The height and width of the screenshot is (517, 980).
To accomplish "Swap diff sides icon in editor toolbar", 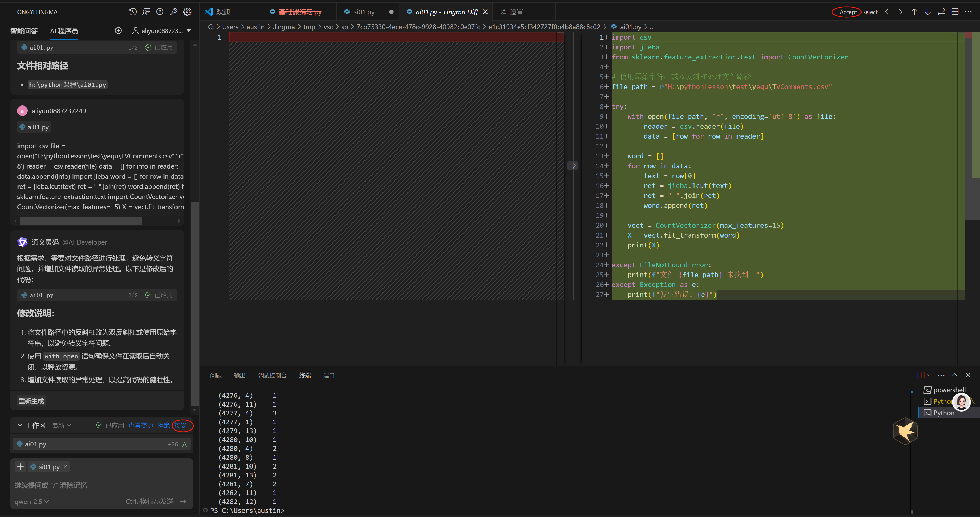I will (941, 12).
